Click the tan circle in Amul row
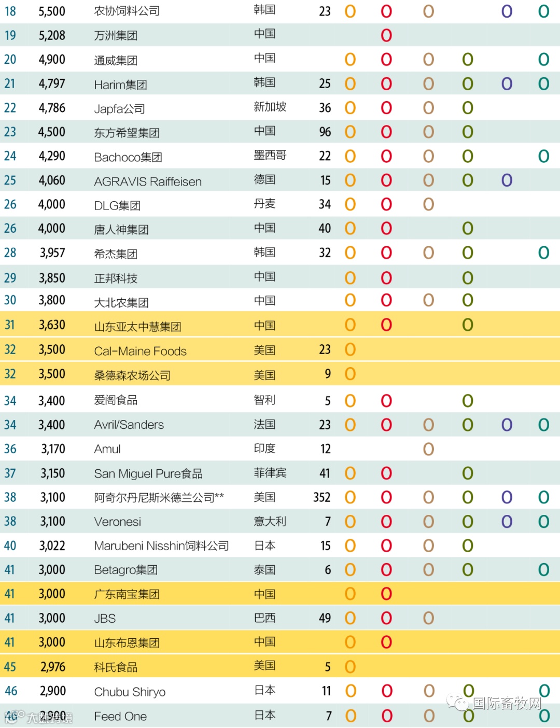The image size is (560, 728). [x=428, y=449]
